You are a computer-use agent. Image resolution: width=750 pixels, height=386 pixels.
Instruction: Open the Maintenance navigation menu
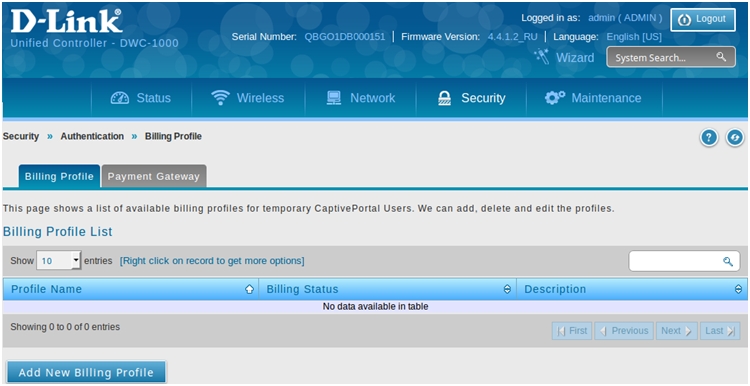tap(594, 98)
